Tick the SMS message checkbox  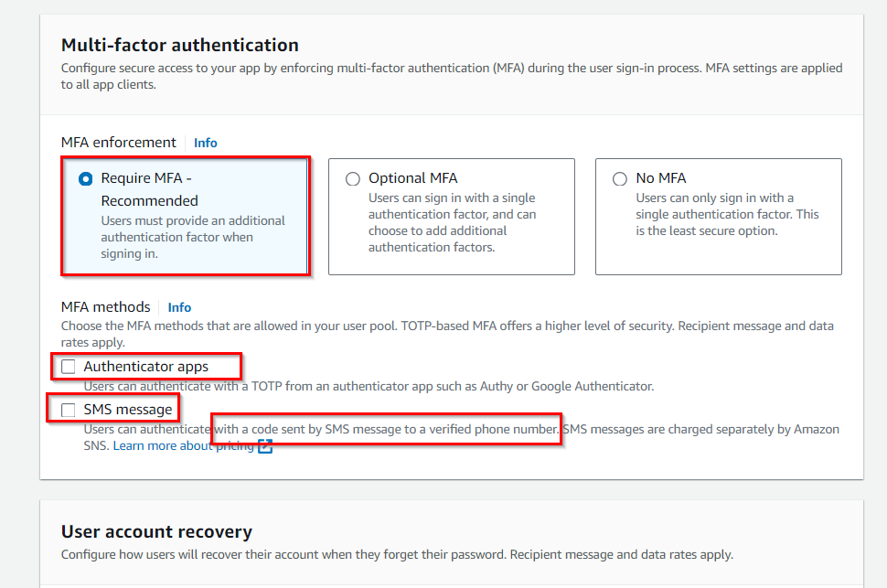click(69, 410)
